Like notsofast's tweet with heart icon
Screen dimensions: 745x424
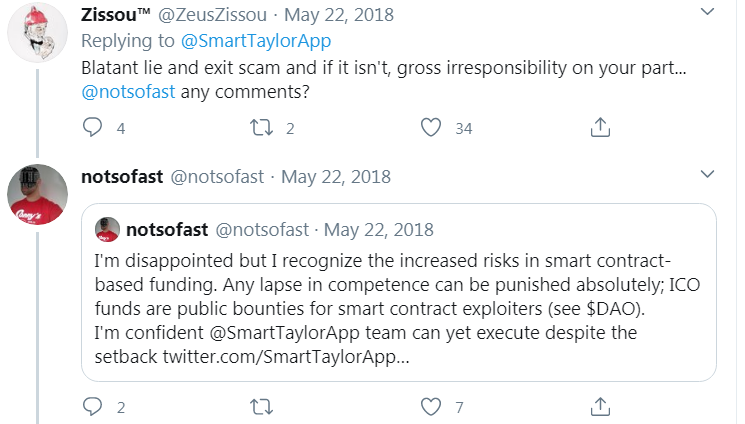click(x=431, y=407)
